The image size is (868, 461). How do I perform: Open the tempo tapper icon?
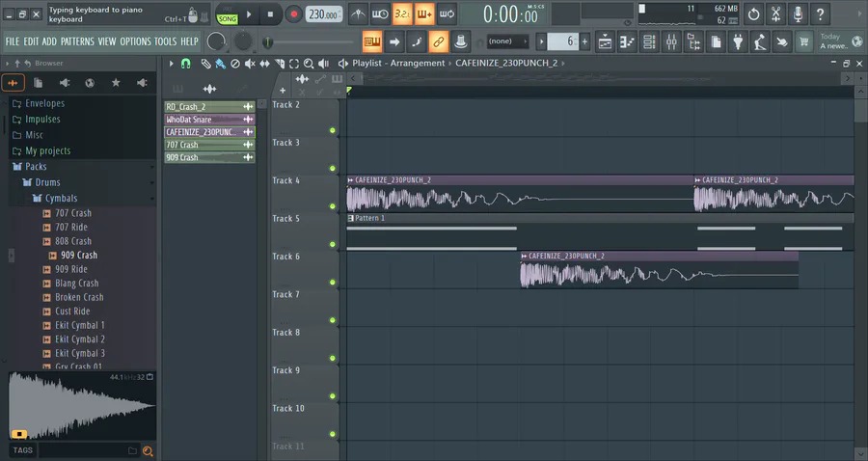coord(760,41)
